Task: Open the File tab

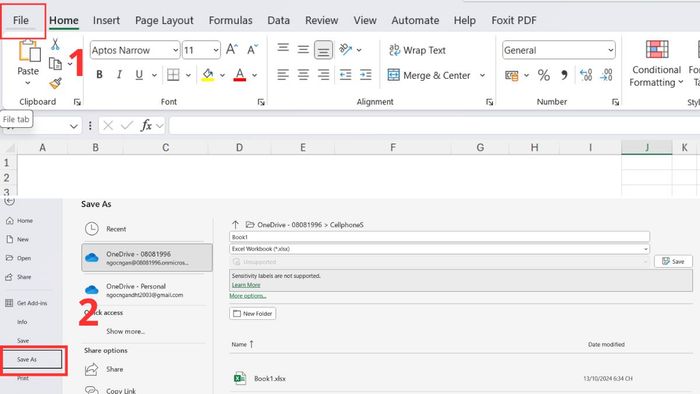Action: (x=21, y=21)
